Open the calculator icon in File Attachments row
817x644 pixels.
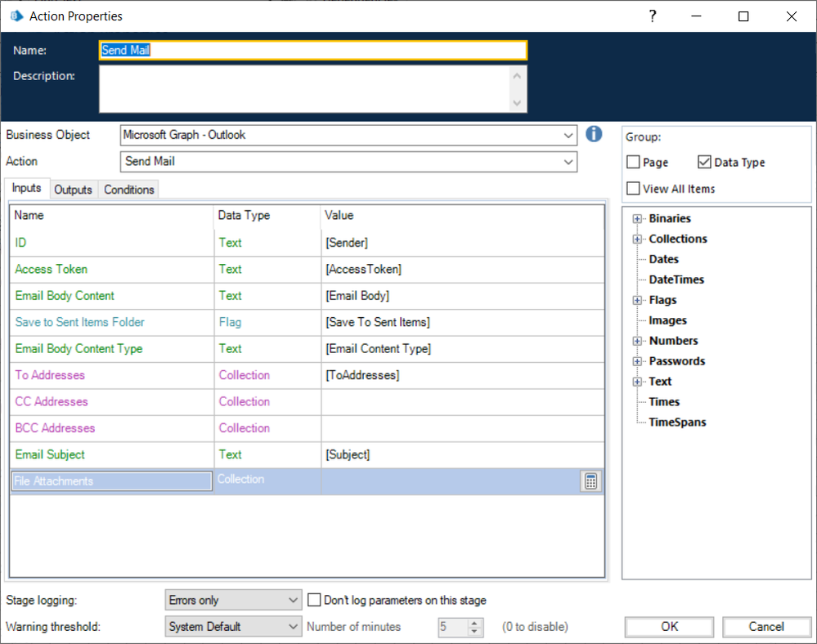(590, 481)
